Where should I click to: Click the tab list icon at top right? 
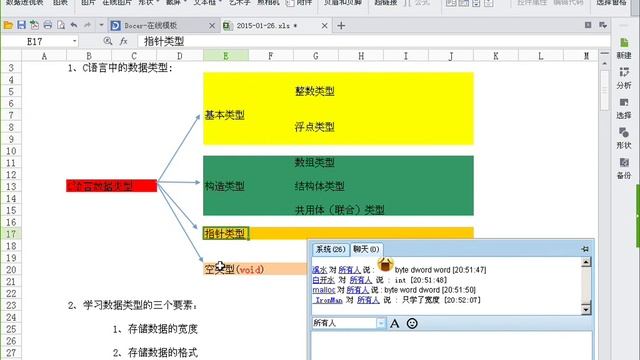point(603,25)
